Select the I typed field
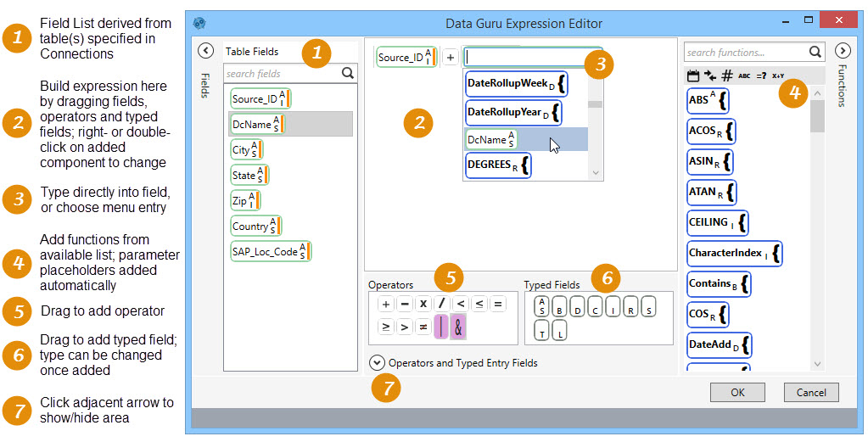The width and height of the screenshot is (868, 442). 613,306
